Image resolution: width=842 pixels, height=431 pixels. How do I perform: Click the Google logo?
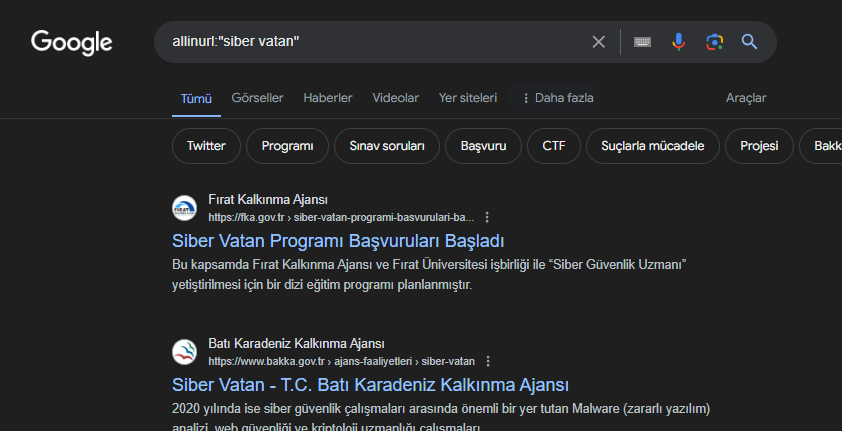pyautogui.click(x=72, y=42)
